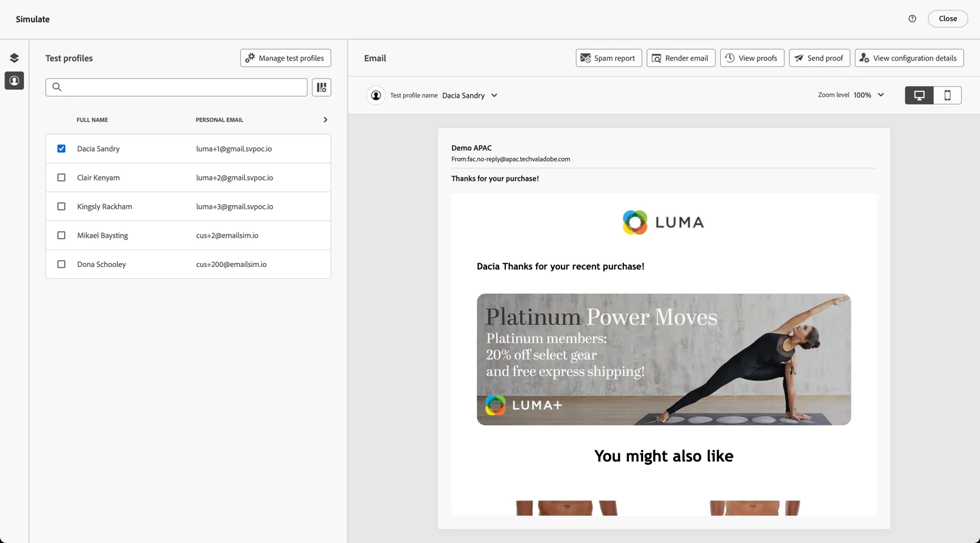Check Kingsly Rackham test profile
Image resolution: width=980 pixels, height=543 pixels.
(61, 206)
